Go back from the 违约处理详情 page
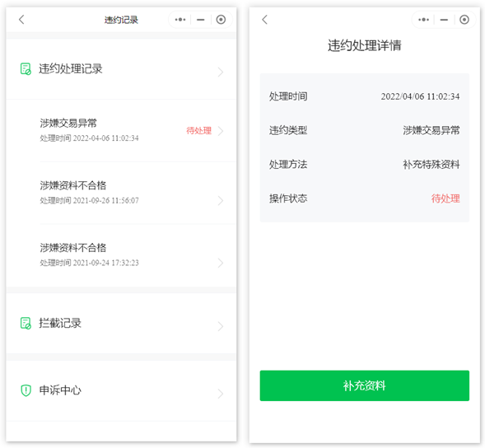The image size is (485, 448). click(x=264, y=20)
